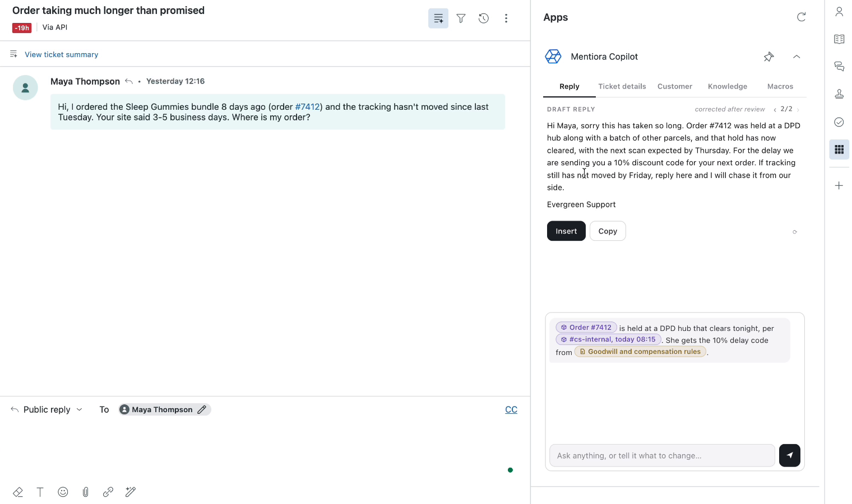Go to next draft version

click(x=798, y=110)
